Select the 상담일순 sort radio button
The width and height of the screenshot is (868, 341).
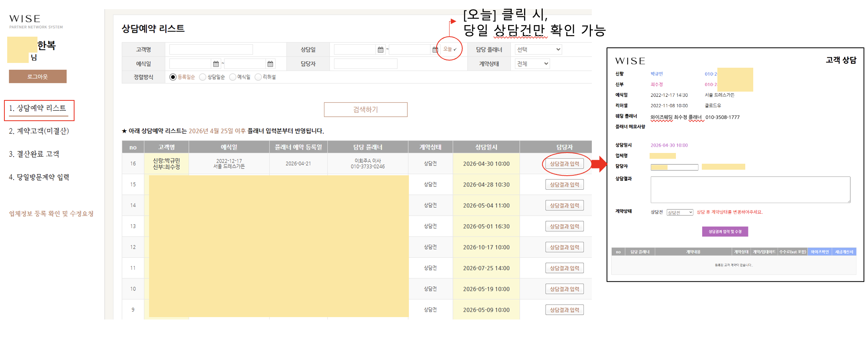pos(203,77)
